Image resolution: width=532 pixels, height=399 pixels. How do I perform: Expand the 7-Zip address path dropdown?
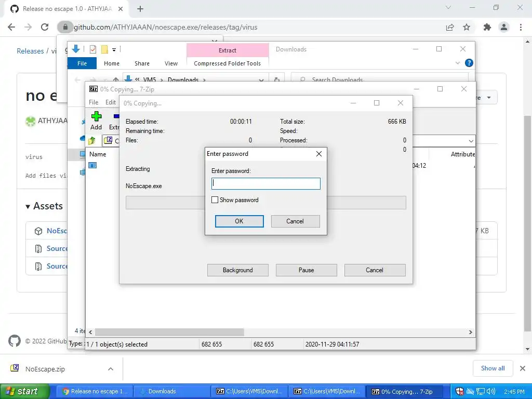[x=471, y=141]
